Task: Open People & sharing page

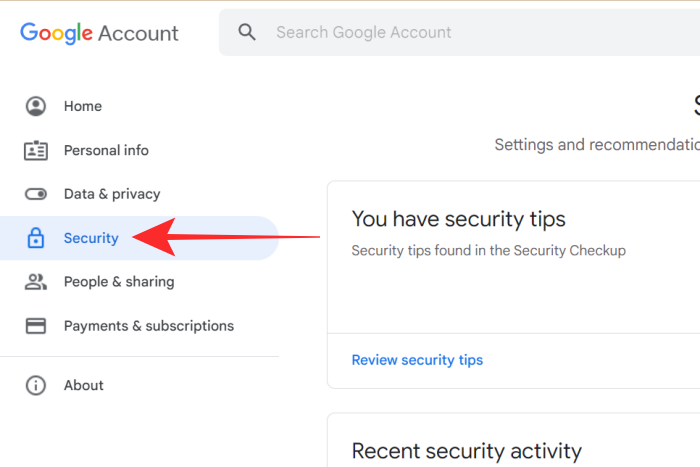Action: (119, 282)
